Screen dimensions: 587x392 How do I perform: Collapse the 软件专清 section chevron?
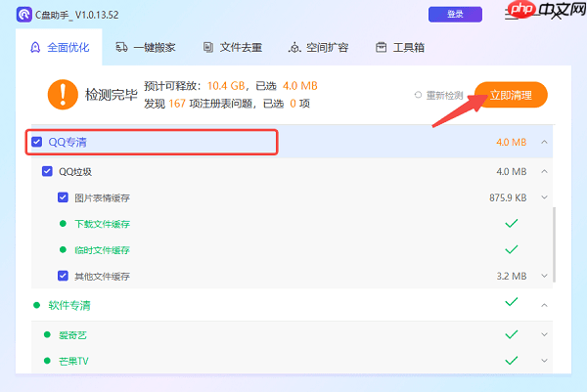coord(544,305)
